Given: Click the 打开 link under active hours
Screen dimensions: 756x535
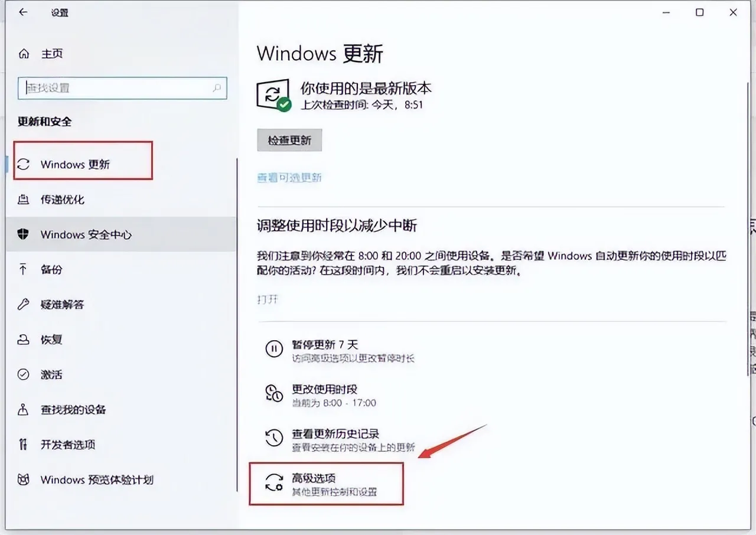Looking at the screenshot, I should point(268,299).
